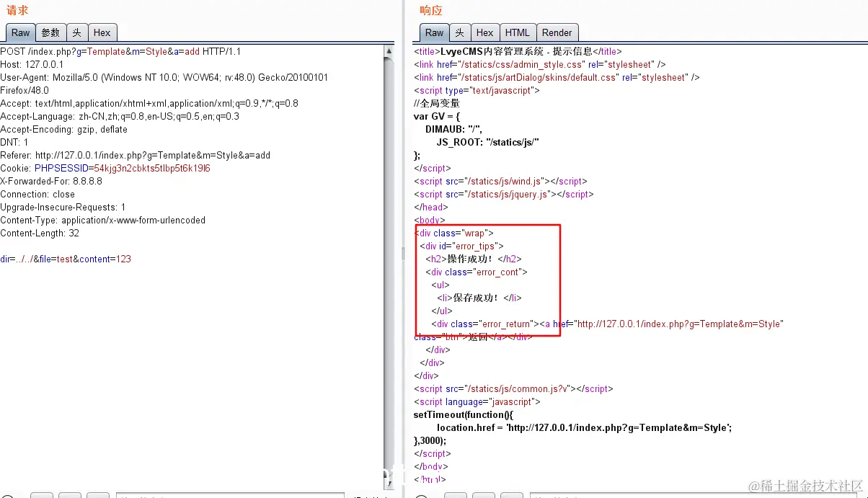Click the div class="error_return" line
Image resolution: width=868 pixels, height=498 pixels.
point(607,324)
